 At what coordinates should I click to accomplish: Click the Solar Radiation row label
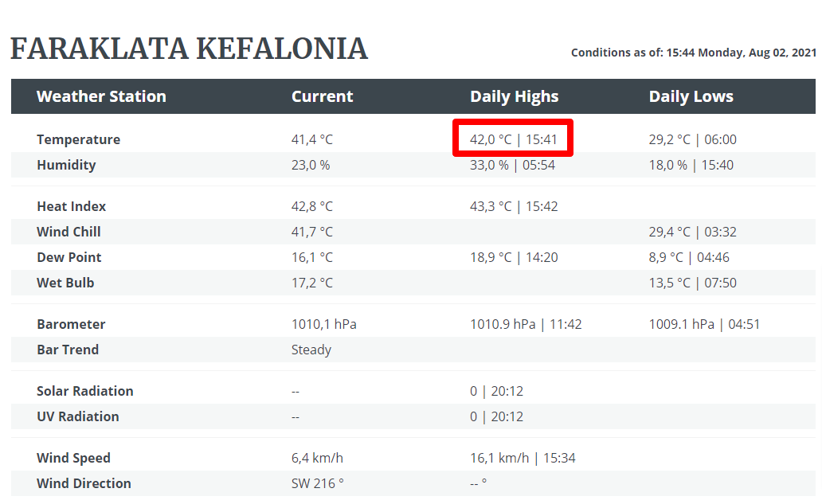click(85, 391)
